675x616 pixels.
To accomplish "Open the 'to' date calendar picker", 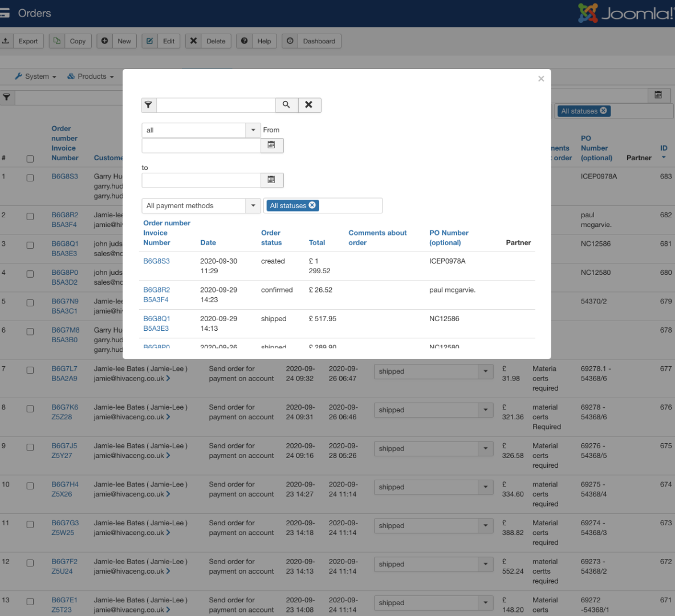I will click(271, 180).
